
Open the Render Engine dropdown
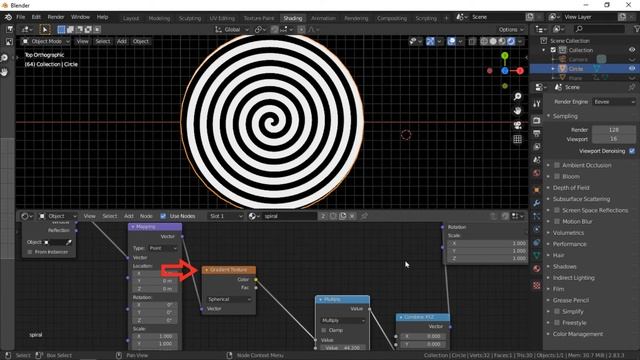click(614, 102)
